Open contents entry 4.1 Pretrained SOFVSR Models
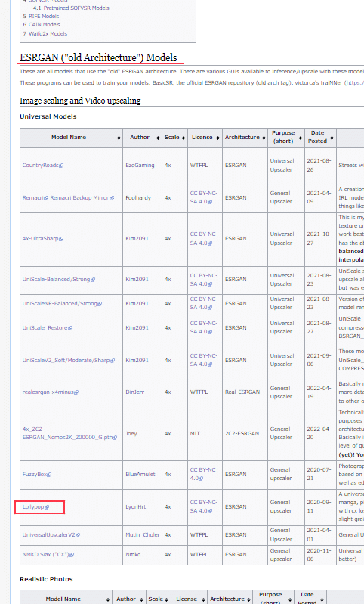This screenshot has height=604, width=364. [71, 8]
